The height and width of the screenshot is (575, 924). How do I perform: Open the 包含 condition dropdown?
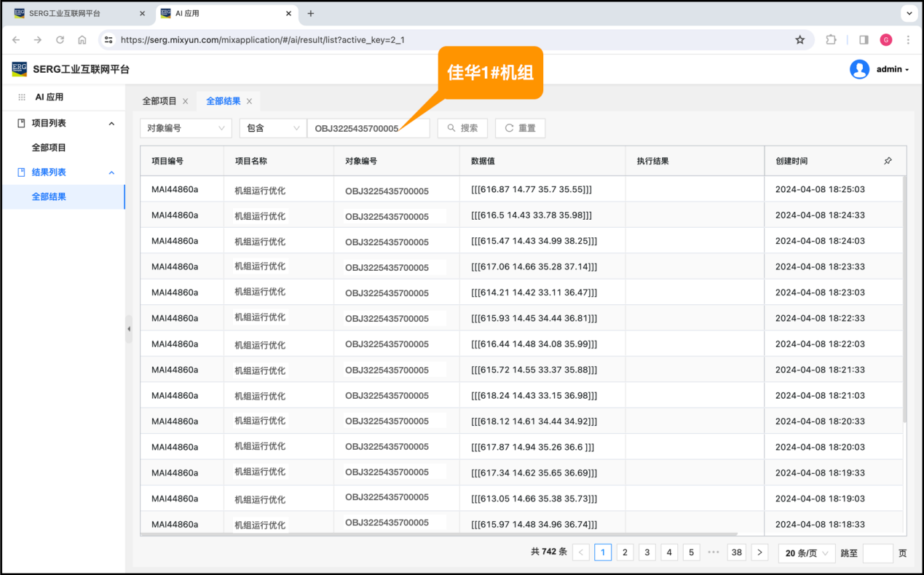(x=272, y=128)
